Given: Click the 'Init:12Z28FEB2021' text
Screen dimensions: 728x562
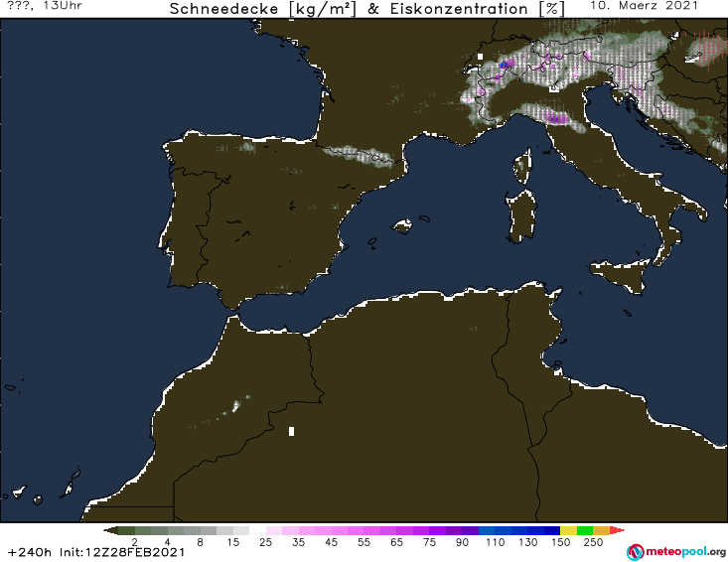Looking at the screenshot, I should (122, 552).
